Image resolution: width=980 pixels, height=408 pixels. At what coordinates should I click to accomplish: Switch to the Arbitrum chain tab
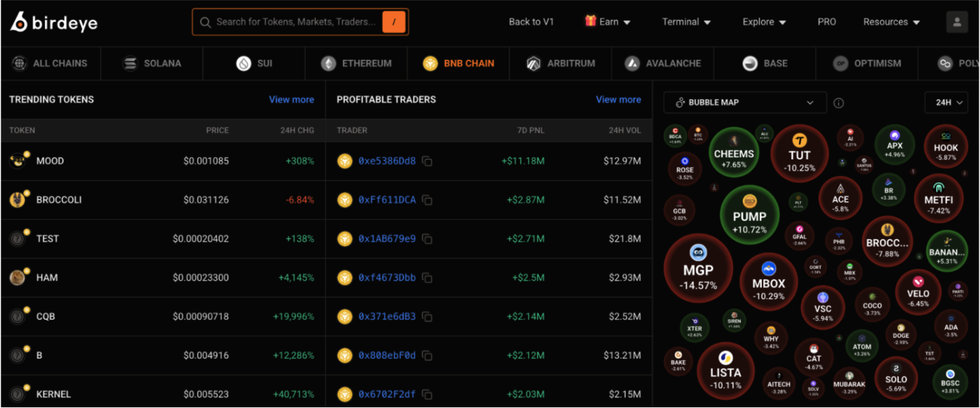[x=561, y=63]
